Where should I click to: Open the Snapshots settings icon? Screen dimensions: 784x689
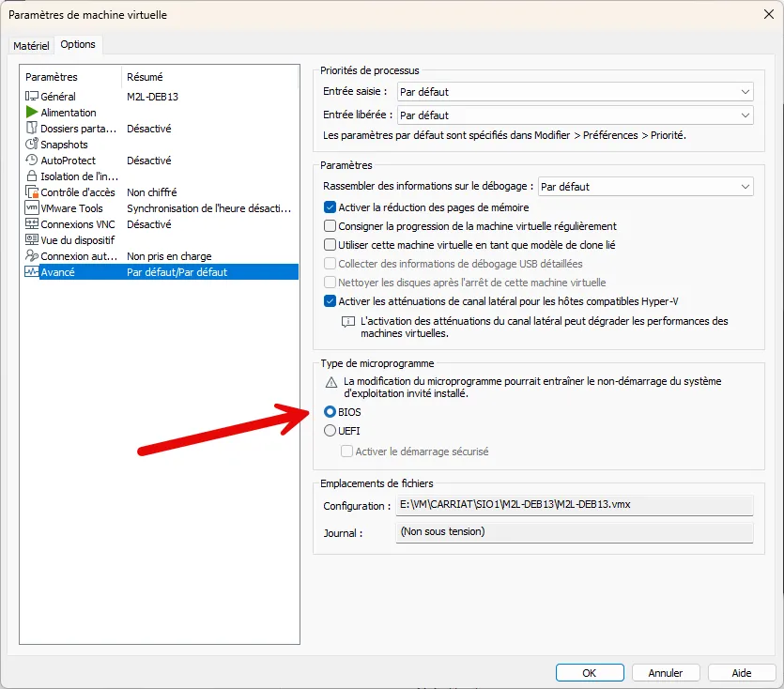click(x=32, y=145)
